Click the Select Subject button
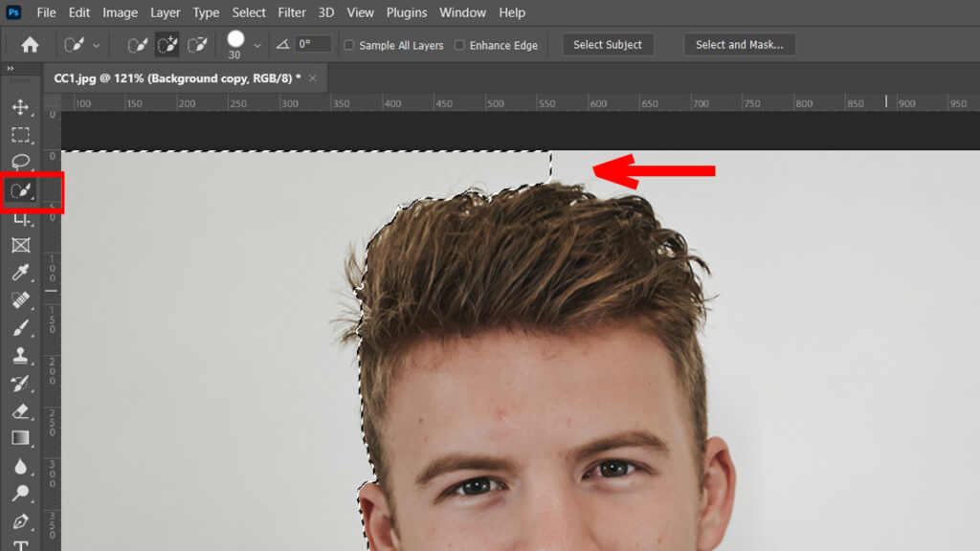Image resolution: width=980 pixels, height=551 pixels. [608, 45]
